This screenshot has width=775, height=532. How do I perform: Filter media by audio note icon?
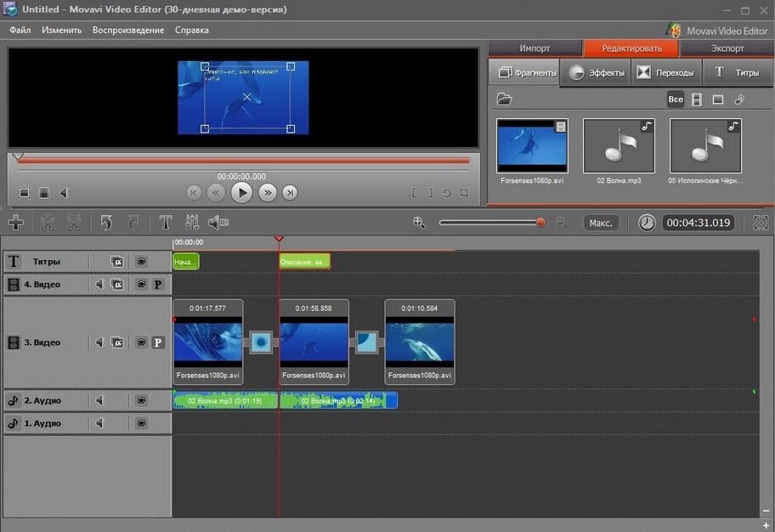tap(739, 99)
